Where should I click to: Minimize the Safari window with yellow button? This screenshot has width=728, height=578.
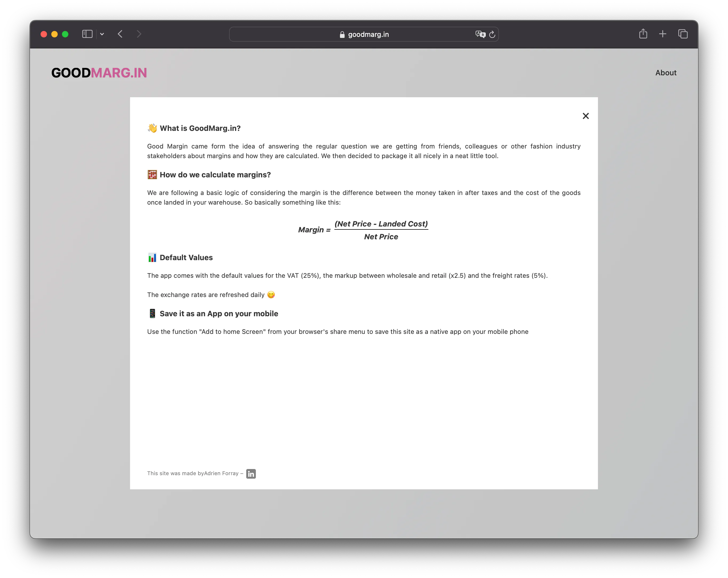tap(54, 34)
